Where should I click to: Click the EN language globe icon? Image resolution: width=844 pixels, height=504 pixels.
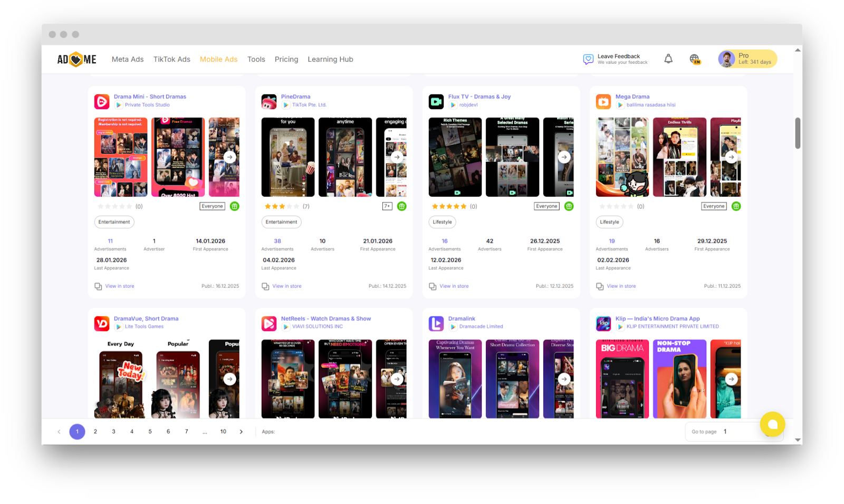(695, 59)
